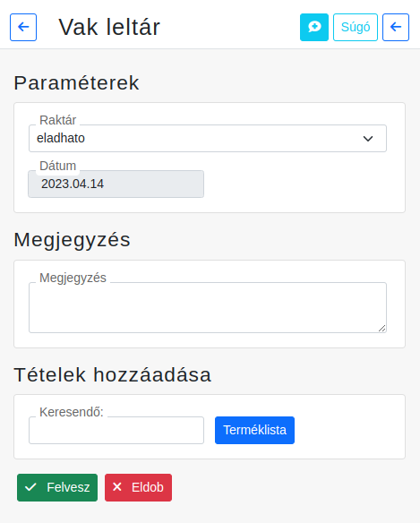Click the Tételek hozzáadása heading
Screen dimensions: 420x523
[x=113, y=374]
